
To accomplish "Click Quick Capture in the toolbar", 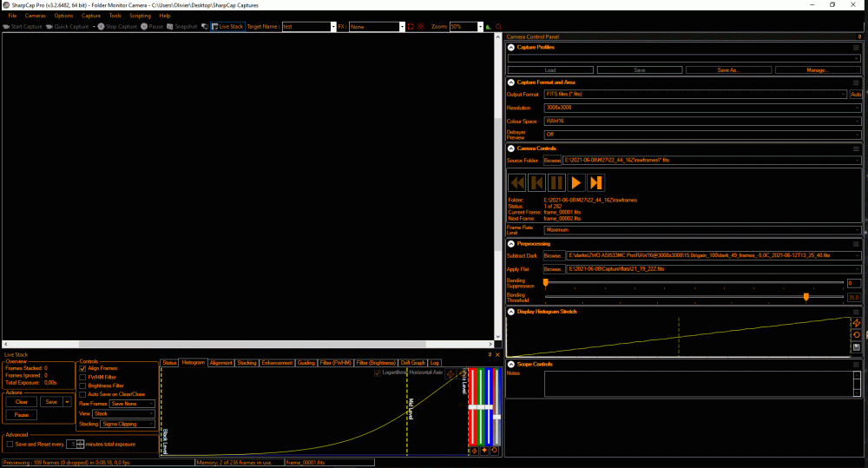I will (68, 27).
